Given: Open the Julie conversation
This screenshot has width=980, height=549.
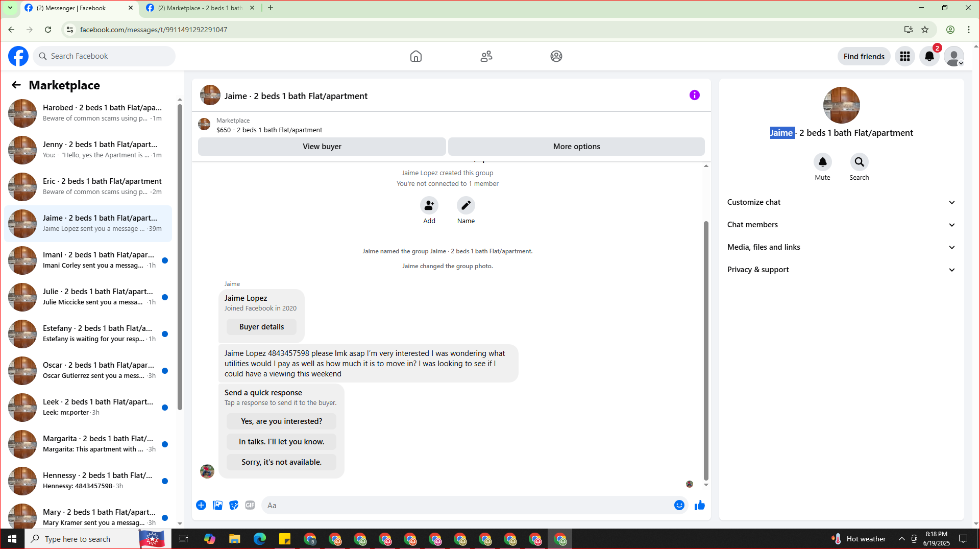Looking at the screenshot, I should pyautogui.click(x=88, y=297).
